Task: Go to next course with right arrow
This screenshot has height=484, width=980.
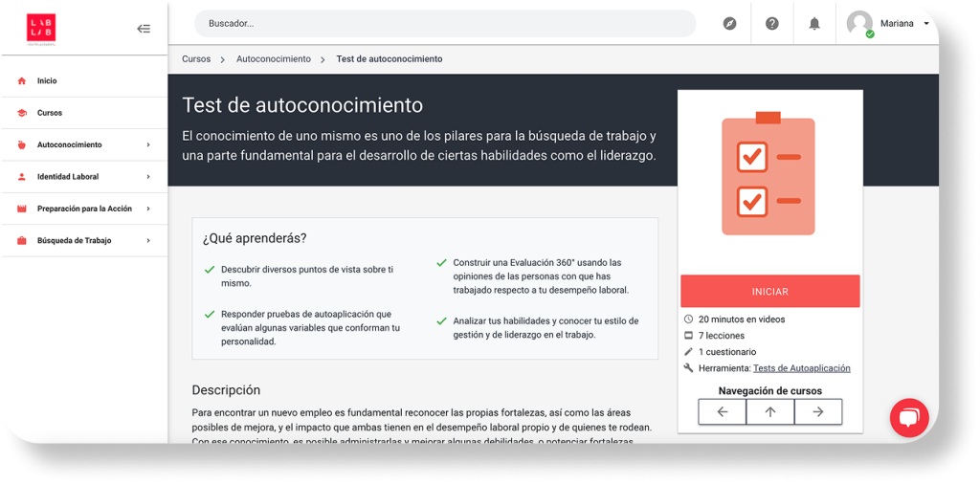Action: pos(817,411)
